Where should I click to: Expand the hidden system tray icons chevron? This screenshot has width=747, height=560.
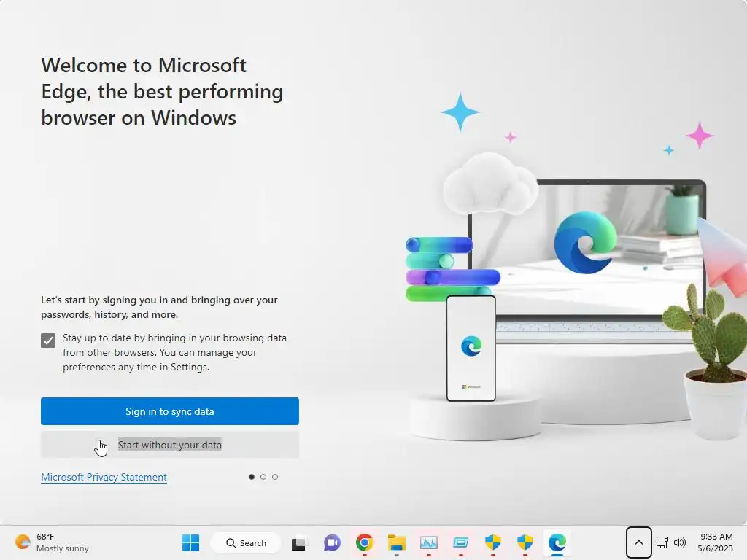(639, 542)
